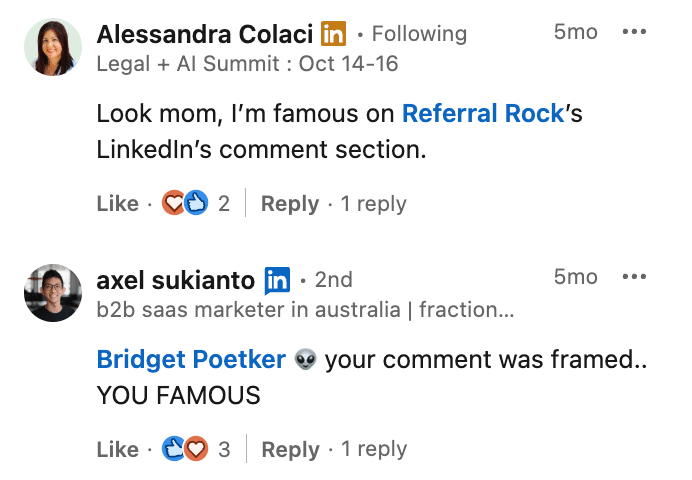Click the alien emoji in axel's comment
Screen dimensions: 692x480
tap(306, 360)
